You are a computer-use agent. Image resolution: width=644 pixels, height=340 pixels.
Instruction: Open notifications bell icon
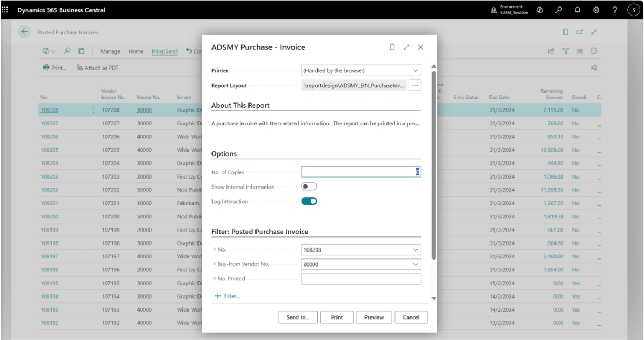coord(577,10)
